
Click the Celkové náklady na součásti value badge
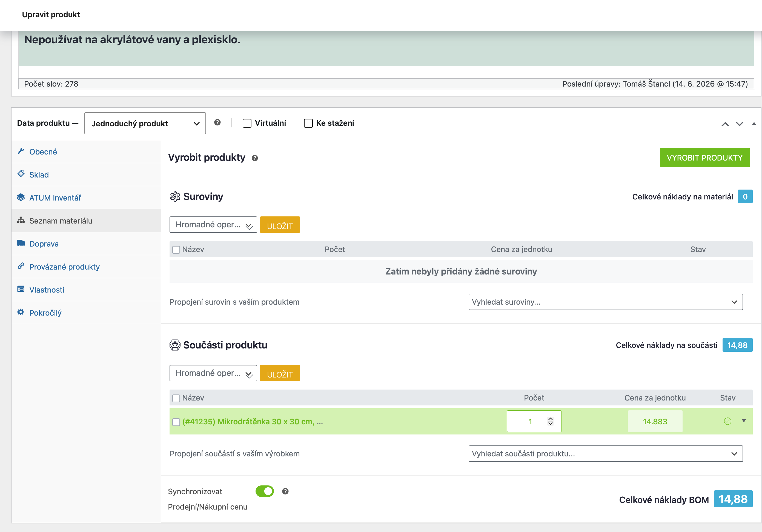[x=737, y=345]
